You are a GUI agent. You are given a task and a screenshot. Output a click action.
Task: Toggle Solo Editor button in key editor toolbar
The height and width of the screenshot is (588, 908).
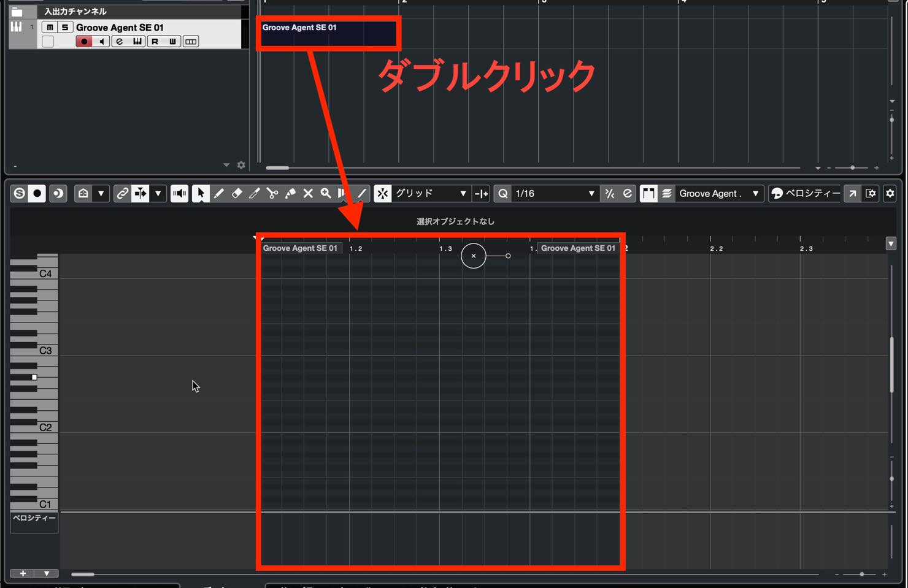(x=20, y=193)
